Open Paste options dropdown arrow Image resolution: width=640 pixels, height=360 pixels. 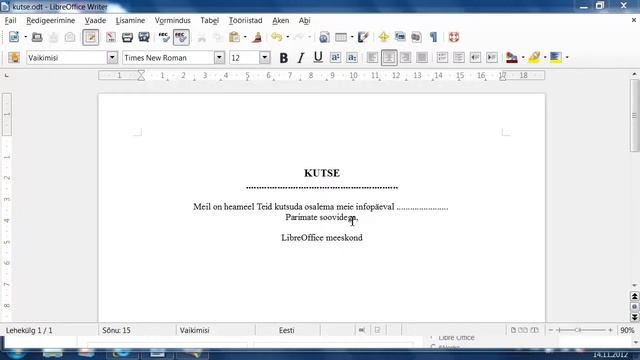point(245,37)
